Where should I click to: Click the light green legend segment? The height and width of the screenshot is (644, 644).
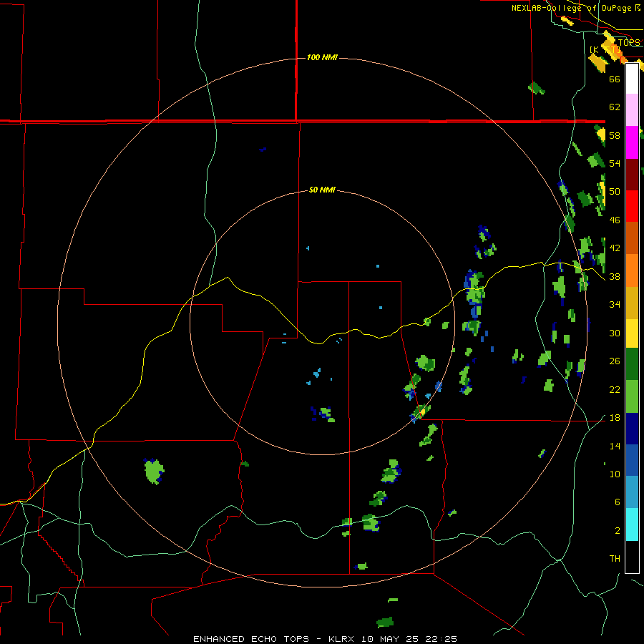(632, 396)
